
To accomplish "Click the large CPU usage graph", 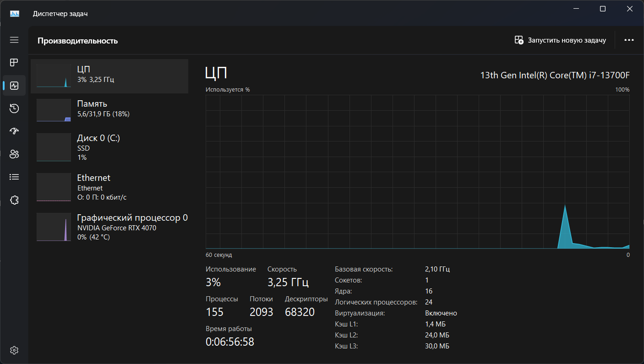I will pos(418,172).
